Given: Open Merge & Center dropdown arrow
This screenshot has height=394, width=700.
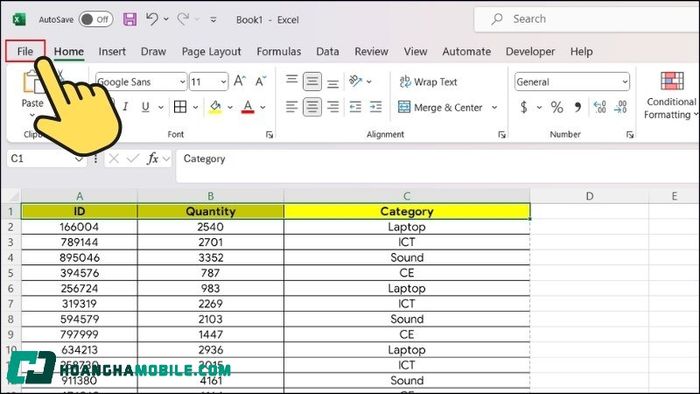Looking at the screenshot, I should (x=495, y=107).
